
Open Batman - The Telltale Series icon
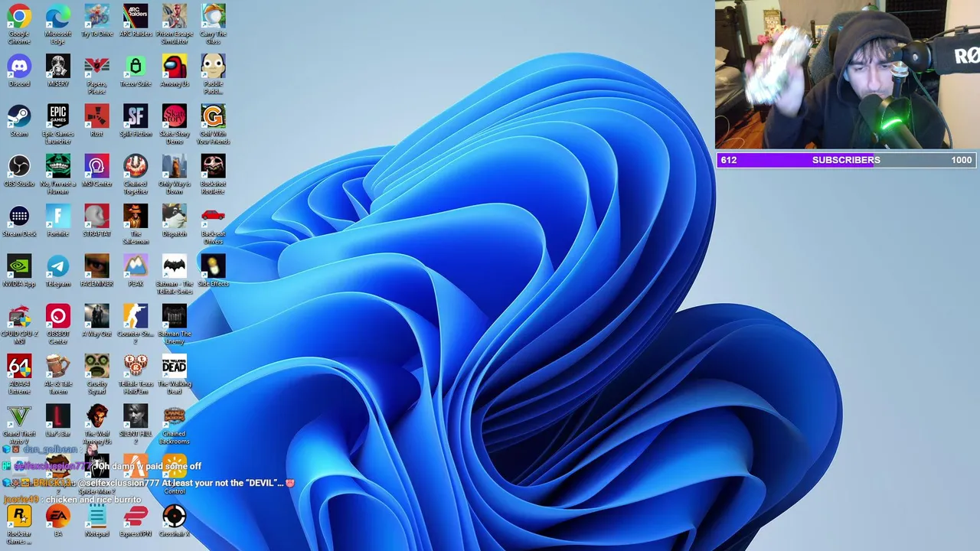click(x=175, y=275)
